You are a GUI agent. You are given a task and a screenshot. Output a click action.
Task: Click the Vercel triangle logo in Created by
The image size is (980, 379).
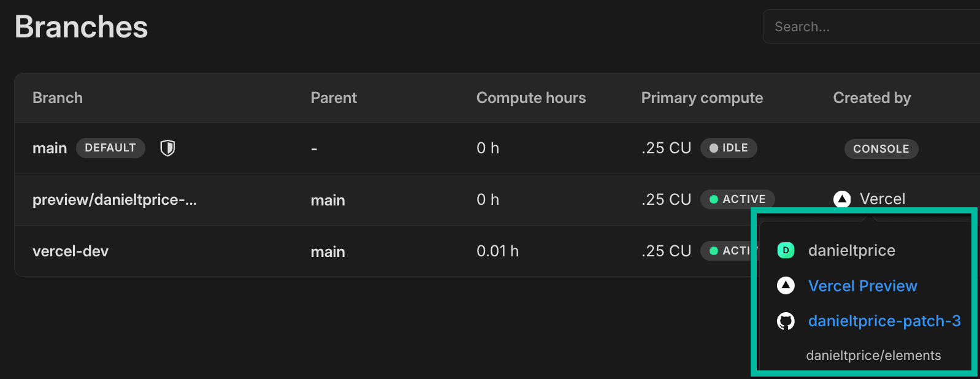point(842,199)
